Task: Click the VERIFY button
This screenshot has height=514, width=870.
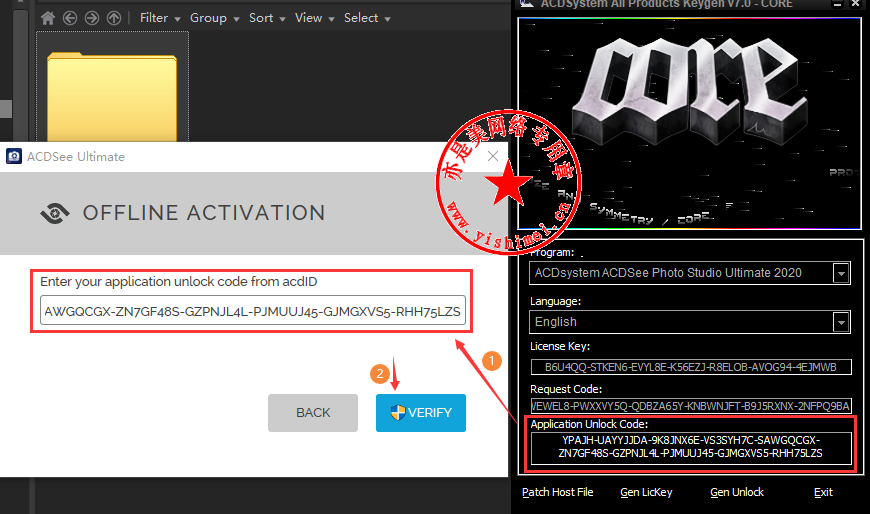Action: tap(421, 413)
